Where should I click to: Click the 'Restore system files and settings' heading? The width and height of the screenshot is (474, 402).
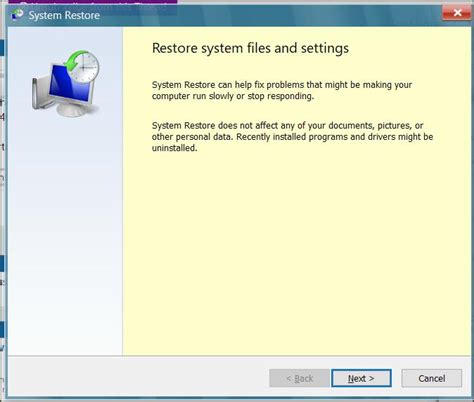point(250,48)
